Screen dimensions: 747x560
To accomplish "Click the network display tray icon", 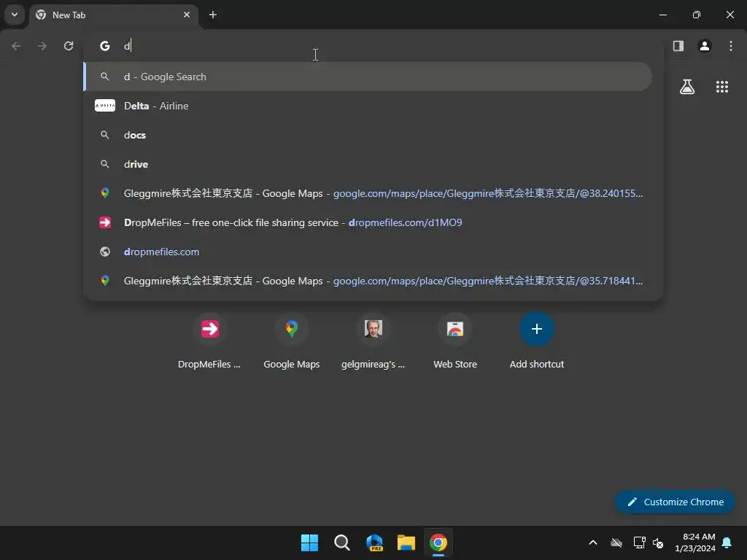I will (639, 542).
